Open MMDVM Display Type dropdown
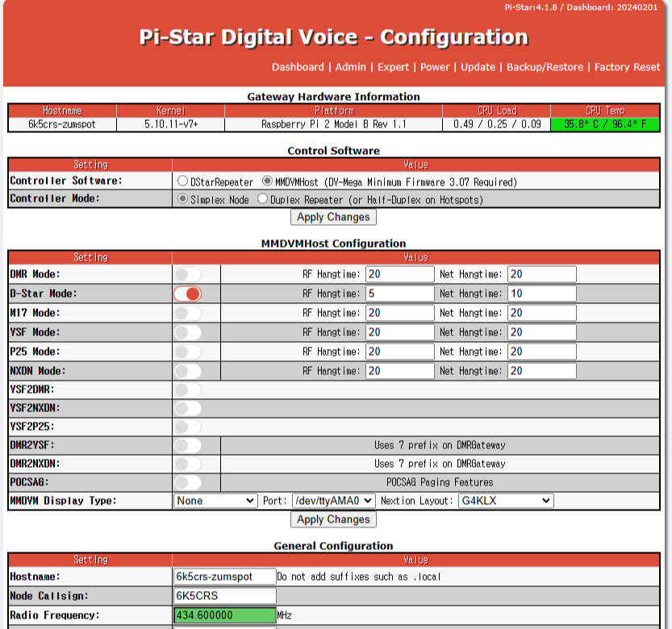 pyautogui.click(x=215, y=501)
